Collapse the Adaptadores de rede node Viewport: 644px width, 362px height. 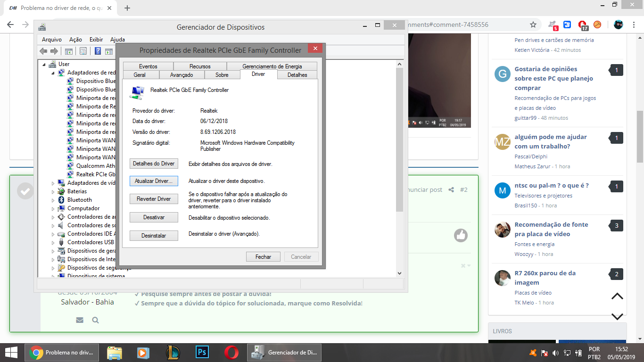(x=53, y=73)
